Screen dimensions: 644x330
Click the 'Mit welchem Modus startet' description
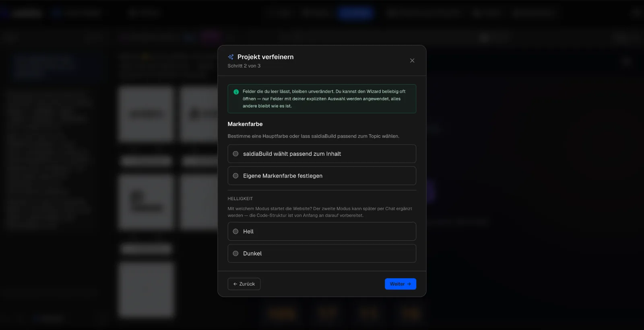click(320, 212)
